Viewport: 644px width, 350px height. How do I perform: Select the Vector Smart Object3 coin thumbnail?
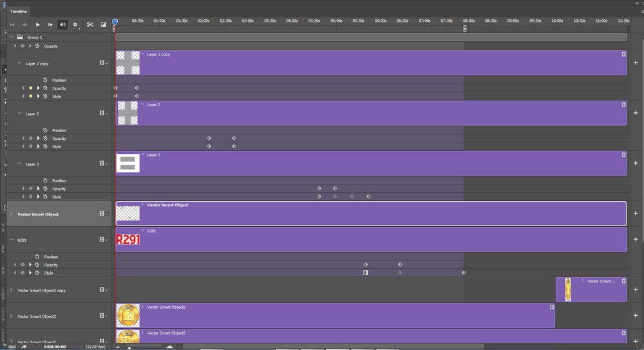click(x=128, y=315)
